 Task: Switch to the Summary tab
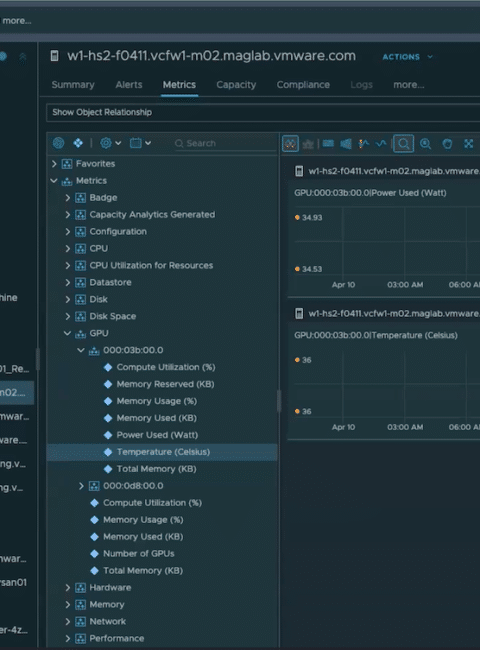73,85
